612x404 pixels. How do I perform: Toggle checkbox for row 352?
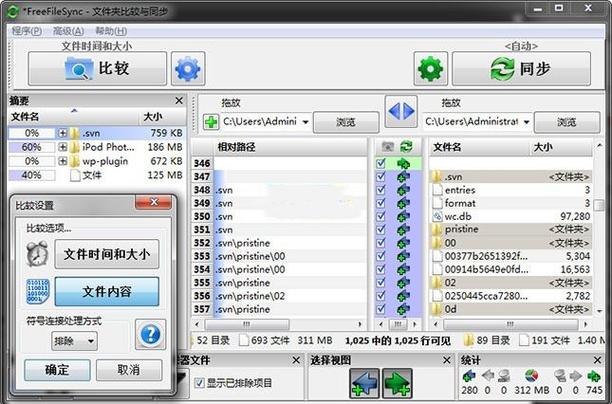pyautogui.click(x=381, y=243)
